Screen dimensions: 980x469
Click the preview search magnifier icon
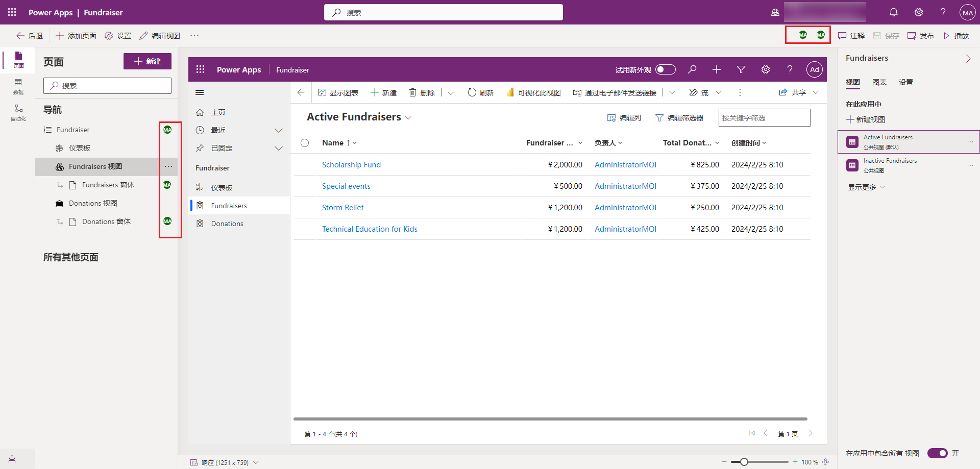692,69
